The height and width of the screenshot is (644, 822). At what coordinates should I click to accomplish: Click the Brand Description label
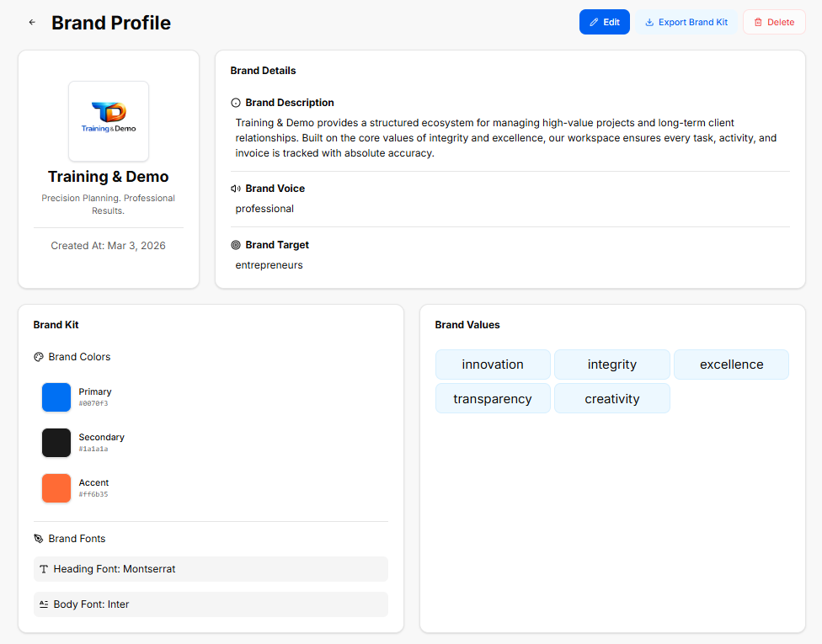point(290,103)
